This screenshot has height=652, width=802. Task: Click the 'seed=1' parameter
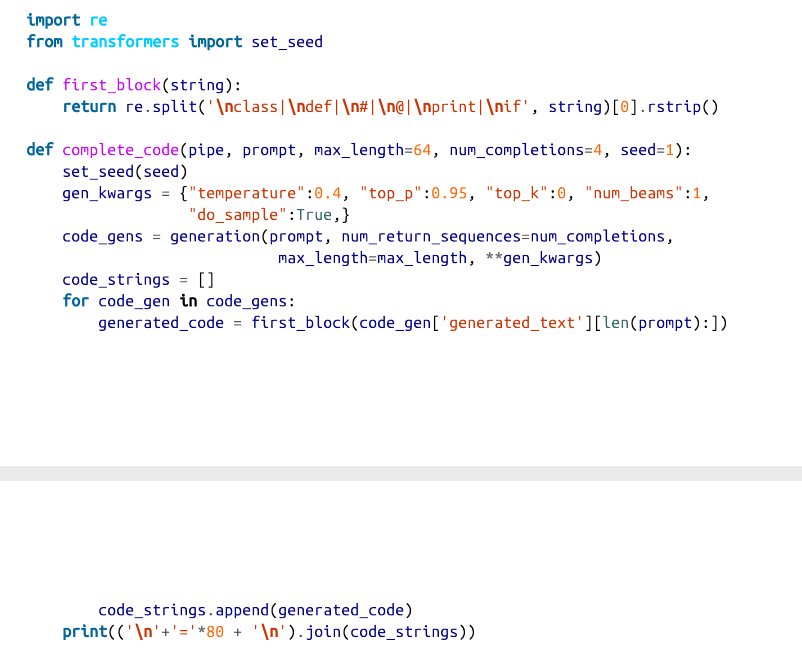pos(647,150)
